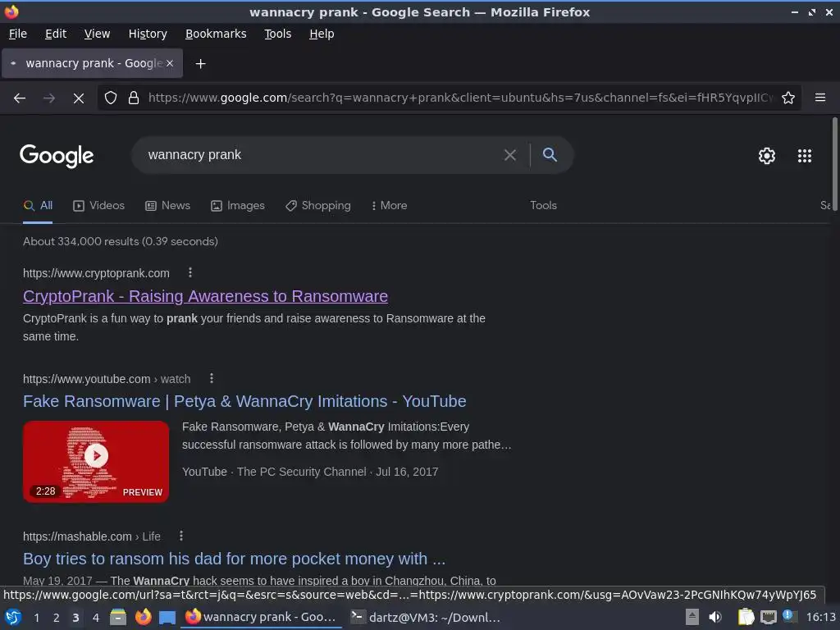Click into the Google search input field
Image resolution: width=840 pixels, height=630 pixels.
pos(322,155)
